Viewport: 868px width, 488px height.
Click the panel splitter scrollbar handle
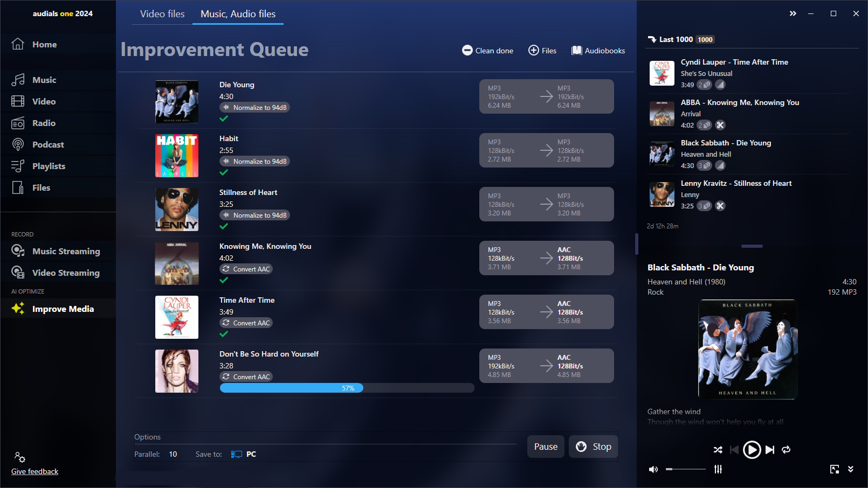coord(637,244)
